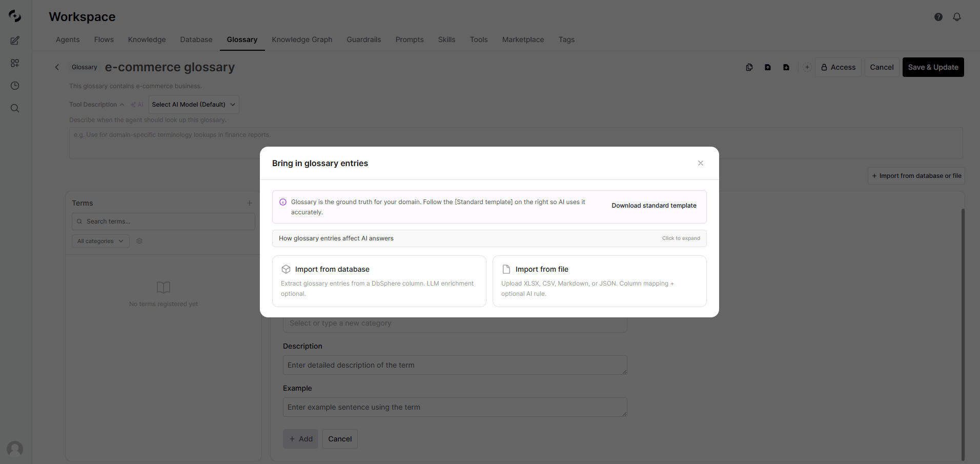This screenshot has width=980, height=464.
Task: Close the Bring in glossary entries dialog
Action: coord(700,163)
